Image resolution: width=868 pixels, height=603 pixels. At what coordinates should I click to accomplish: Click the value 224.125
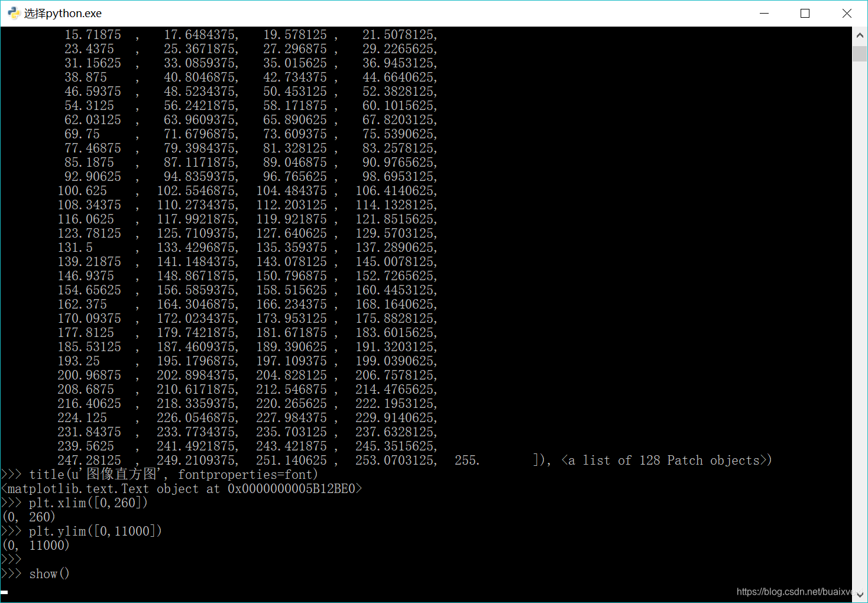[x=82, y=417]
